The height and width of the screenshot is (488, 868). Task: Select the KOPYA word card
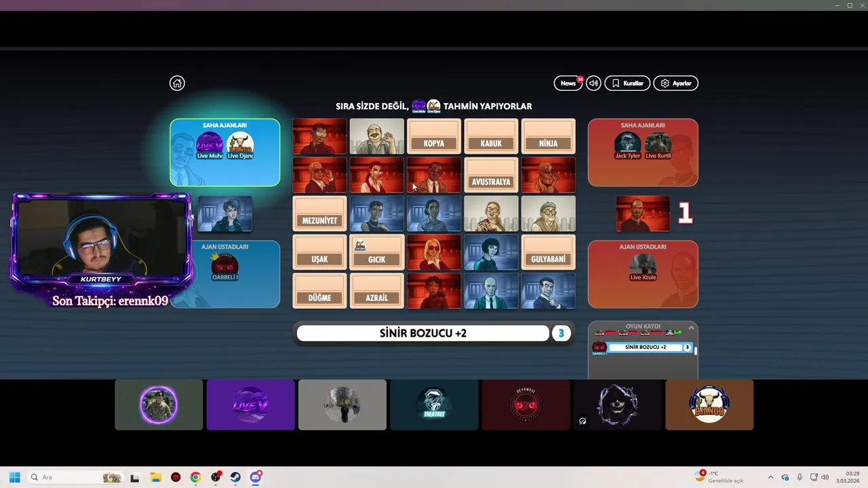(434, 136)
